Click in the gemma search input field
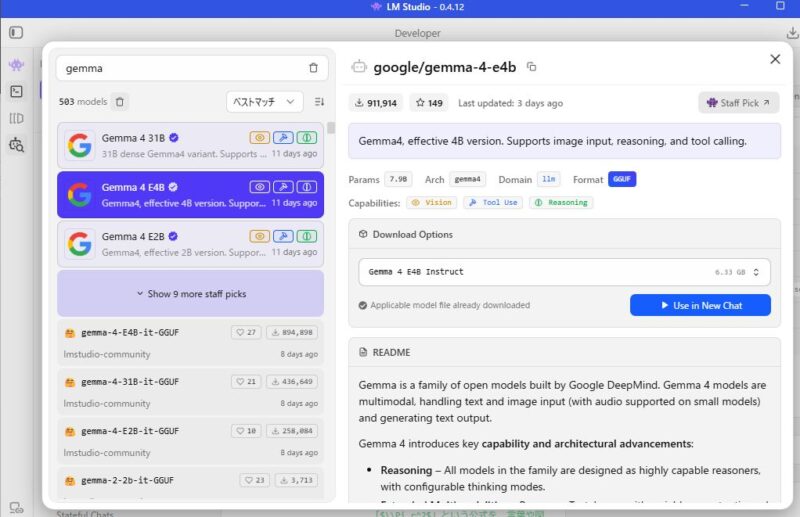Screen dimensions: 800x517 click(180, 68)
